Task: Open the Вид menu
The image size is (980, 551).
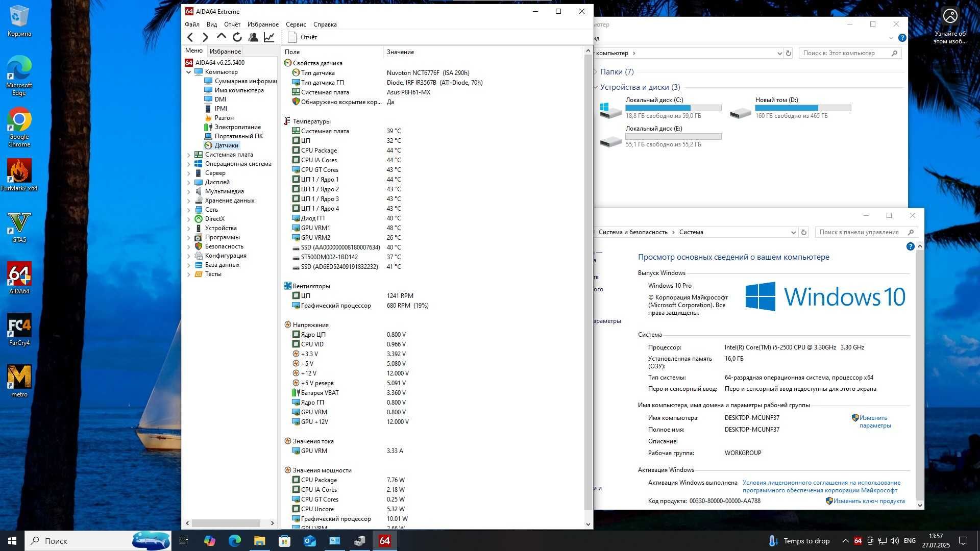Action: pyautogui.click(x=212, y=24)
